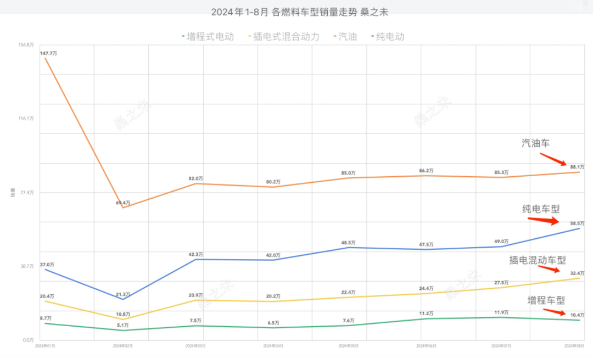Select the 58.5万 pure electric data label
593x364 pixels.
click(577, 223)
